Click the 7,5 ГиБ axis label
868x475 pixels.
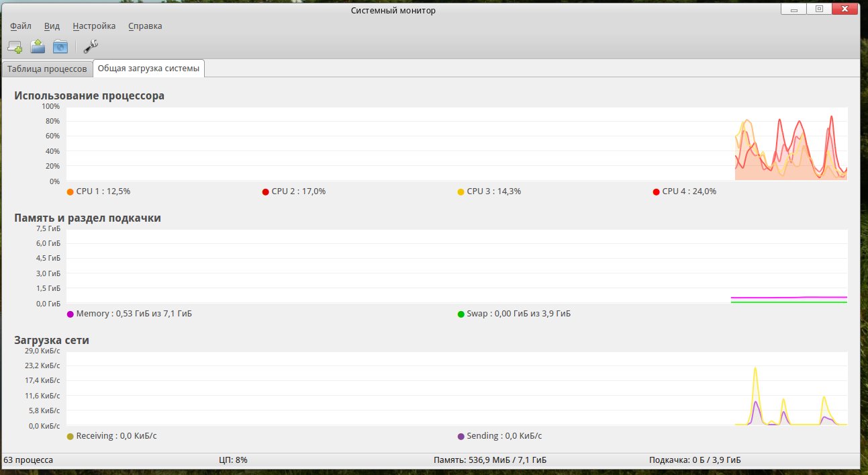click(48, 228)
